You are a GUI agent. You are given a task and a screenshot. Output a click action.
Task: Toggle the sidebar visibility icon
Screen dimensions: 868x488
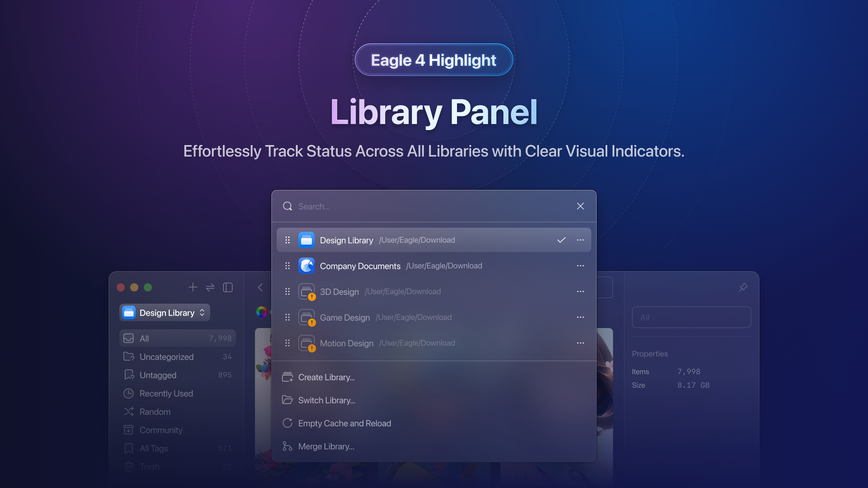click(x=228, y=287)
